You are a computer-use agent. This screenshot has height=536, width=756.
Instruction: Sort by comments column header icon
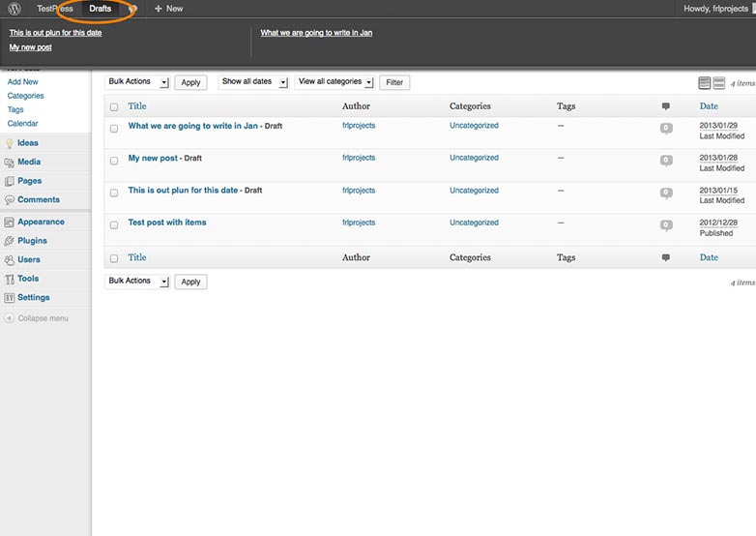click(x=666, y=106)
